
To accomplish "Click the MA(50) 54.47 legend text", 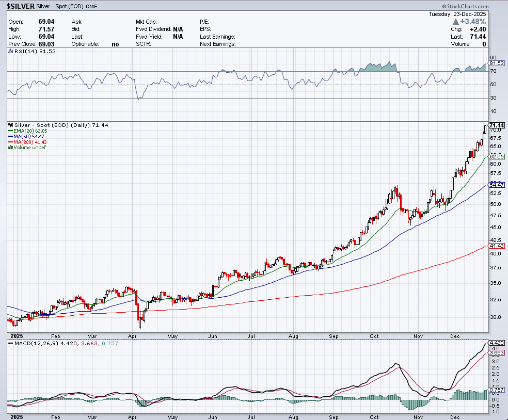I will pyautogui.click(x=29, y=137).
